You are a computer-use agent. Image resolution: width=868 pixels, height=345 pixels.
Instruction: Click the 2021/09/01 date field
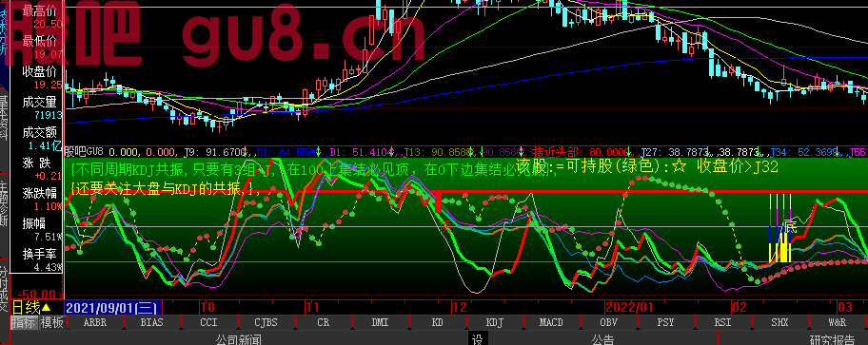pyautogui.click(x=113, y=307)
